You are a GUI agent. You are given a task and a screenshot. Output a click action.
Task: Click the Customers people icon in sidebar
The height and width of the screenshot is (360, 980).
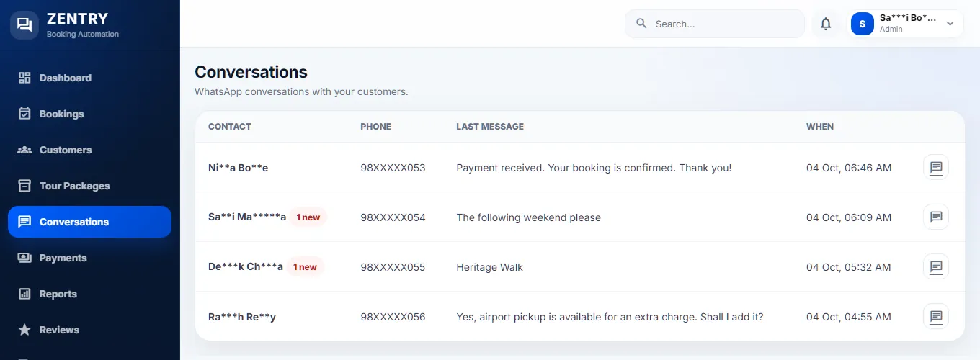(24, 150)
